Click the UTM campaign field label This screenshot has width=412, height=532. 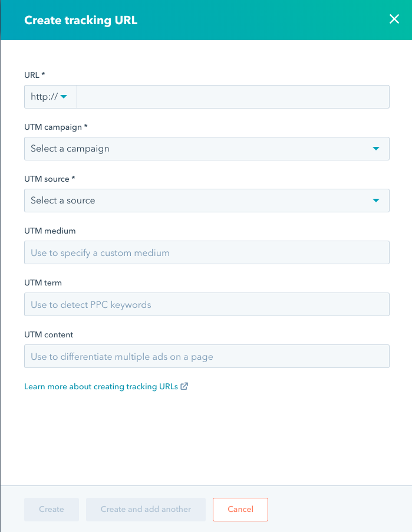53,127
